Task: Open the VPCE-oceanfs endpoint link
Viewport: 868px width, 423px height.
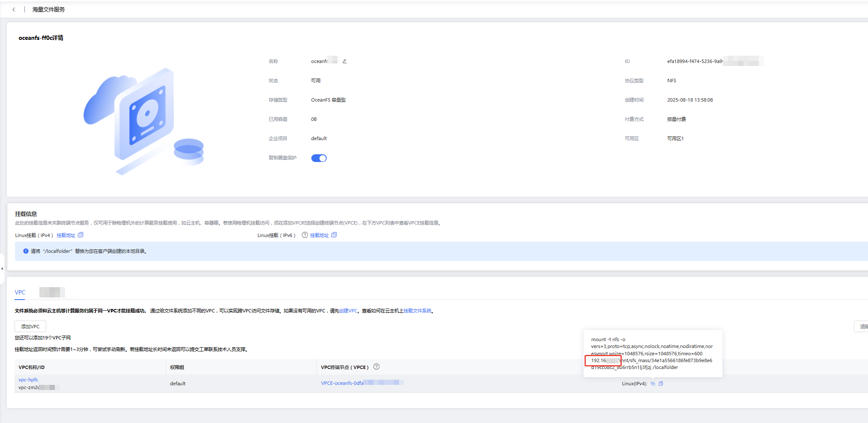Action: pos(362,383)
